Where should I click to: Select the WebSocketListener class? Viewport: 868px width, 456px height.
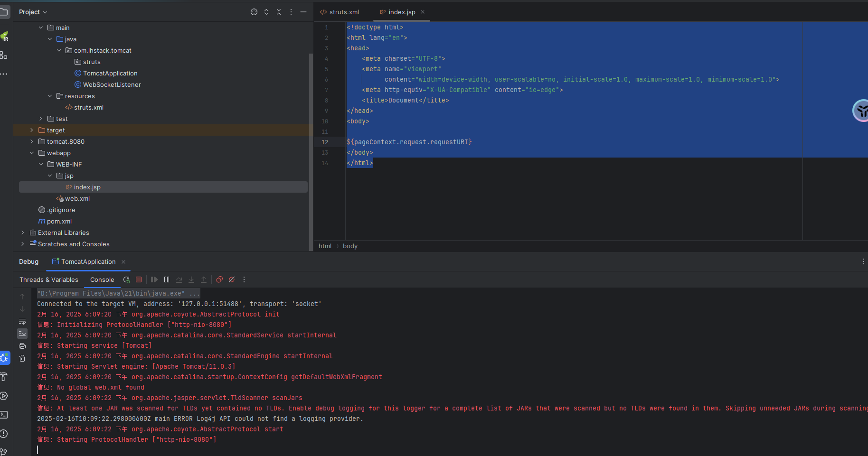click(x=112, y=84)
